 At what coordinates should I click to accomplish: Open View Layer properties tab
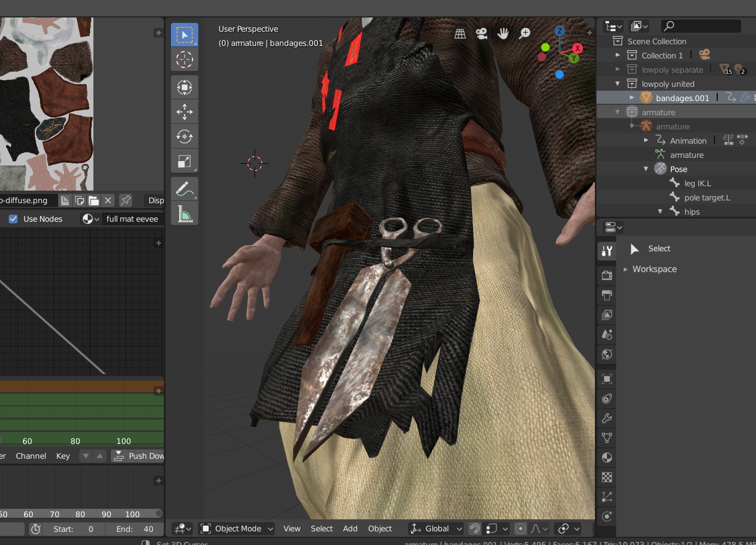point(607,315)
